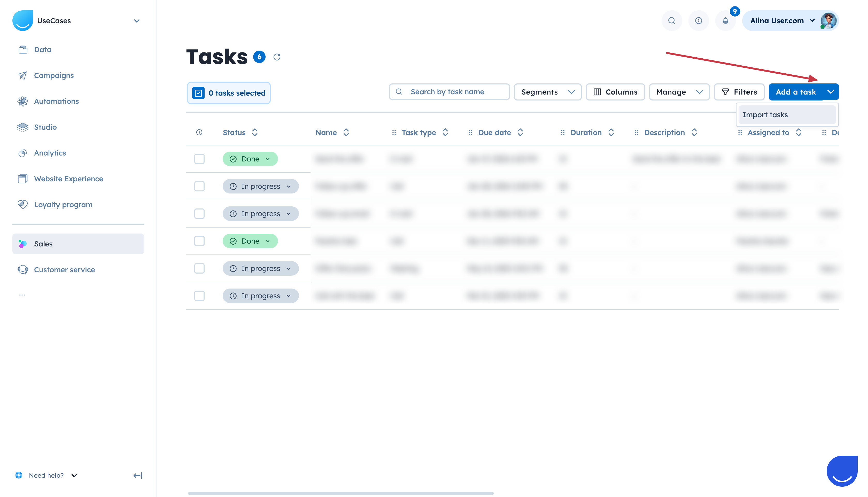Click the horizontal scrollbar at bottom
The width and height of the screenshot is (868, 497).
(x=340, y=493)
